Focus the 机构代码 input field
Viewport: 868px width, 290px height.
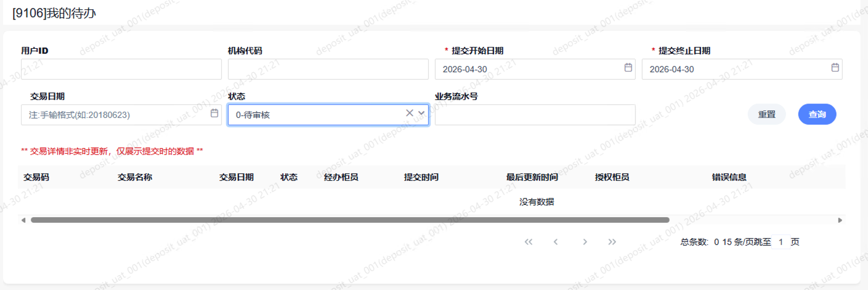[x=328, y=69]
